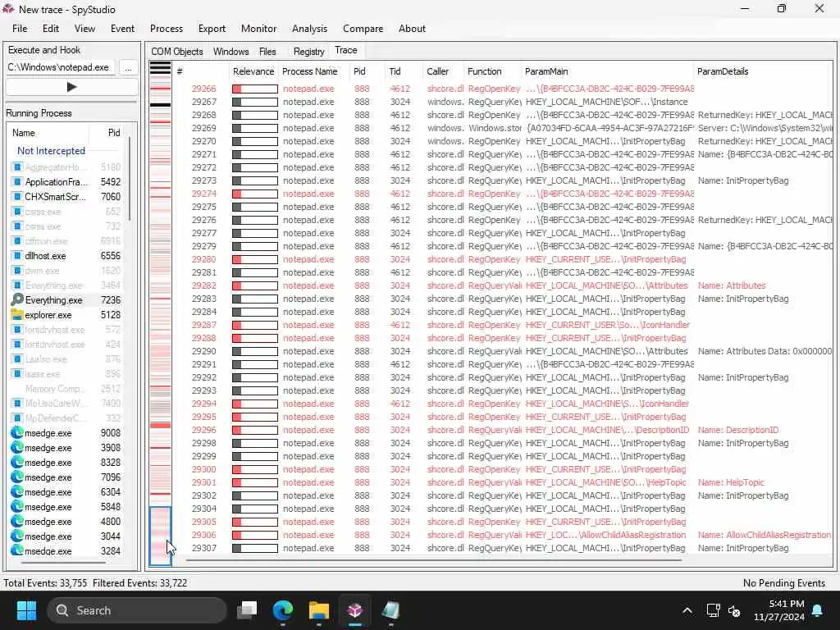Click the Execute play arrow button
Image resolution: width=840 pixels, height=630 pixels.
pos(72,87)
